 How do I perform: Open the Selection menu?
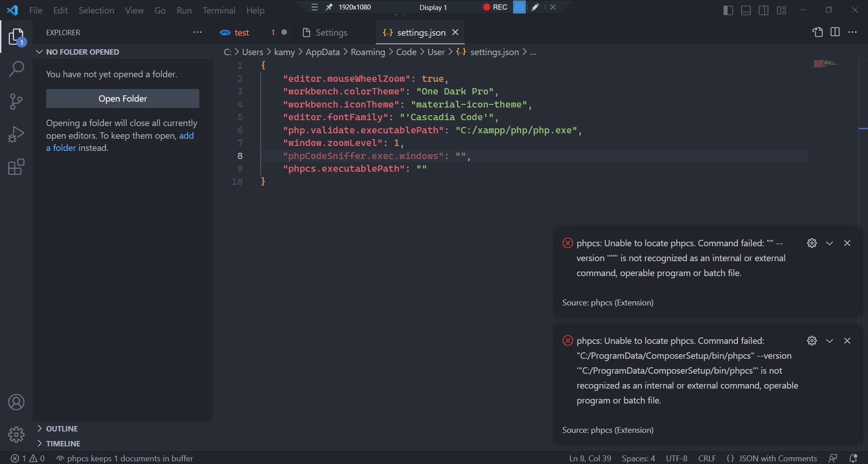pyautogui.click(x=96, y=10)
